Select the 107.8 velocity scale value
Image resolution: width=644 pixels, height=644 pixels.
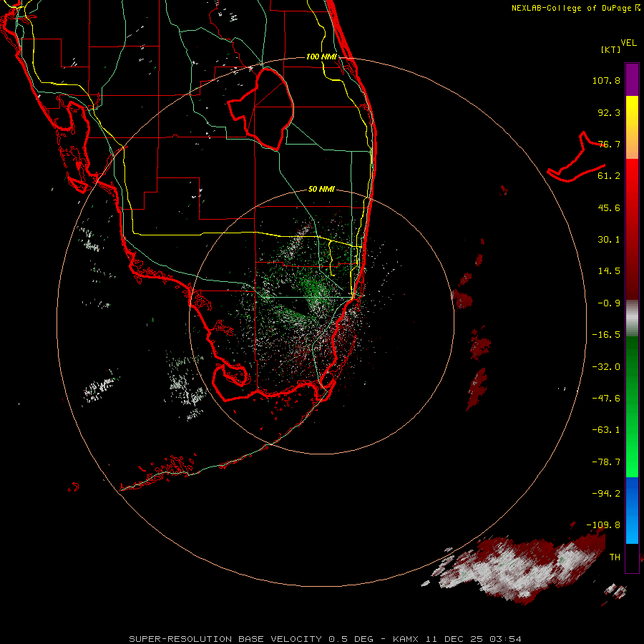(x=606, y=80)
